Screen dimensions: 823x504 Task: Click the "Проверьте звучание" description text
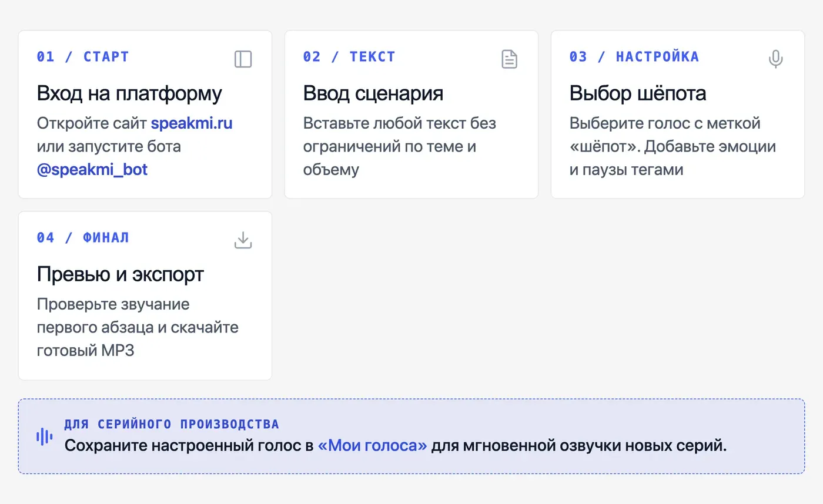coord(138,328)
